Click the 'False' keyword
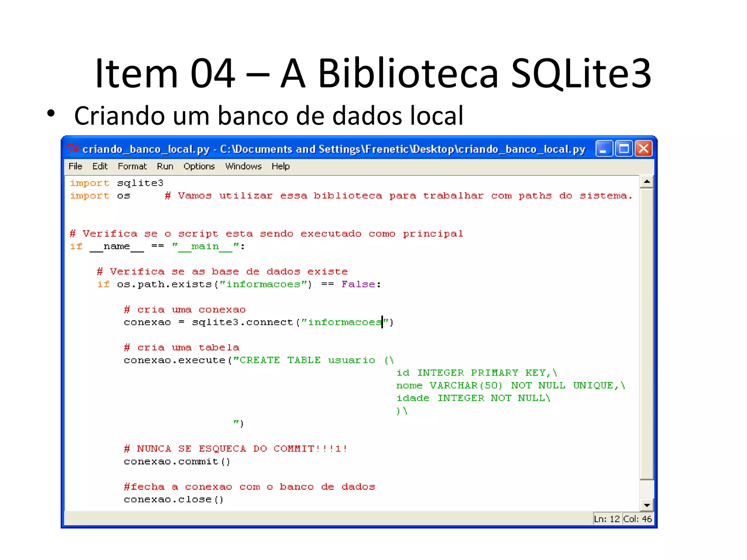Screen dimensions: 747x560 click(358, 284)
